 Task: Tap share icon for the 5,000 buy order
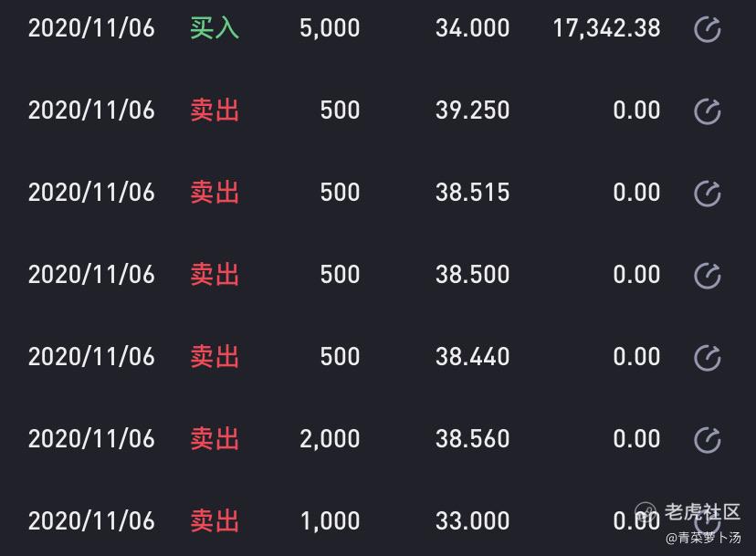coord(708,29)
